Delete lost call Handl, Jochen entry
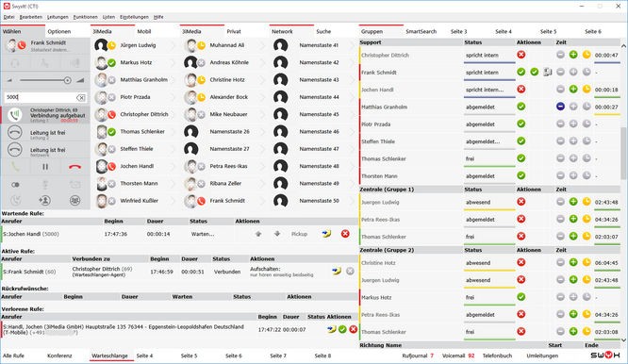 pyautogui.click(x=354, y=329)
